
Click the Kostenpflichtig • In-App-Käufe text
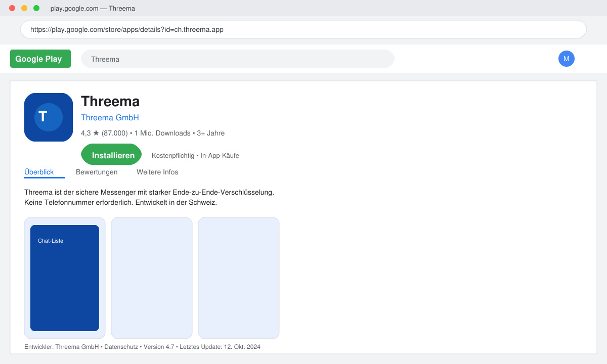click(x=195, y=155)
